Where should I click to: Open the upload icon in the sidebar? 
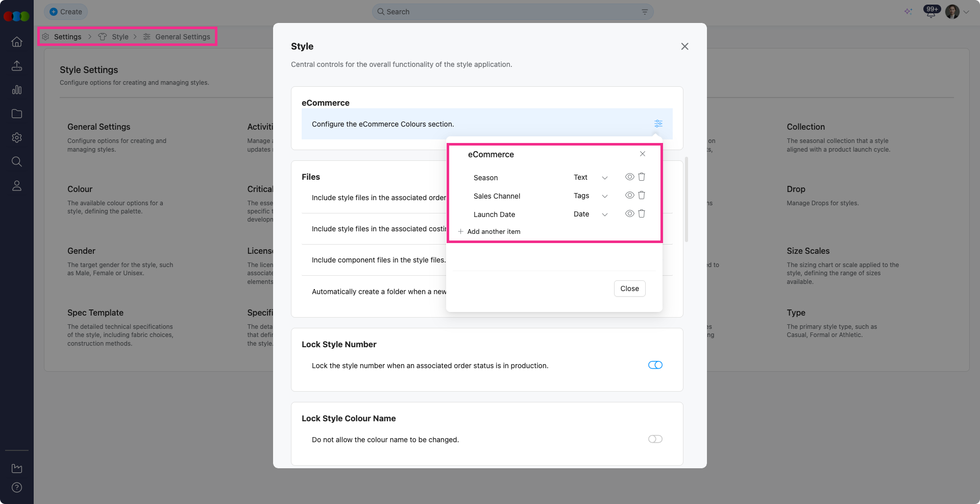[17, 66]
